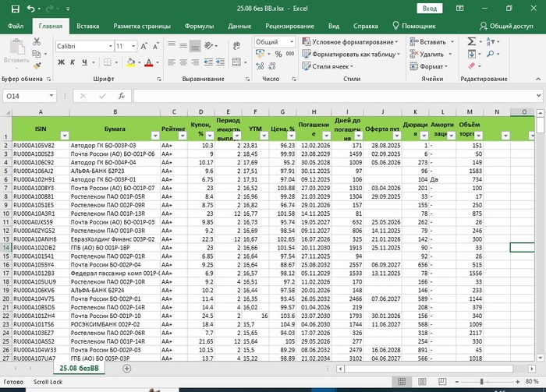Image resolution: width=546 pixels, height=392 pixels.
Task: Toggle bold formatting (Ж)
Action: 61,62
